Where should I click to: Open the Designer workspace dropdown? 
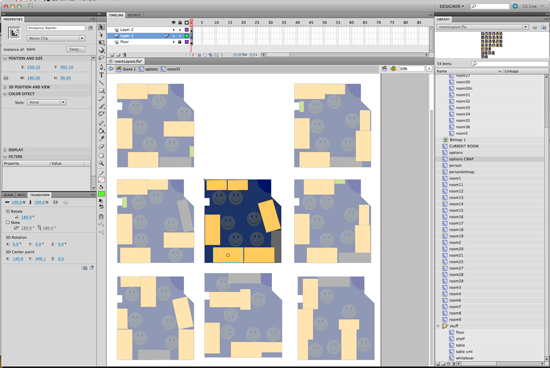[452, 6]
